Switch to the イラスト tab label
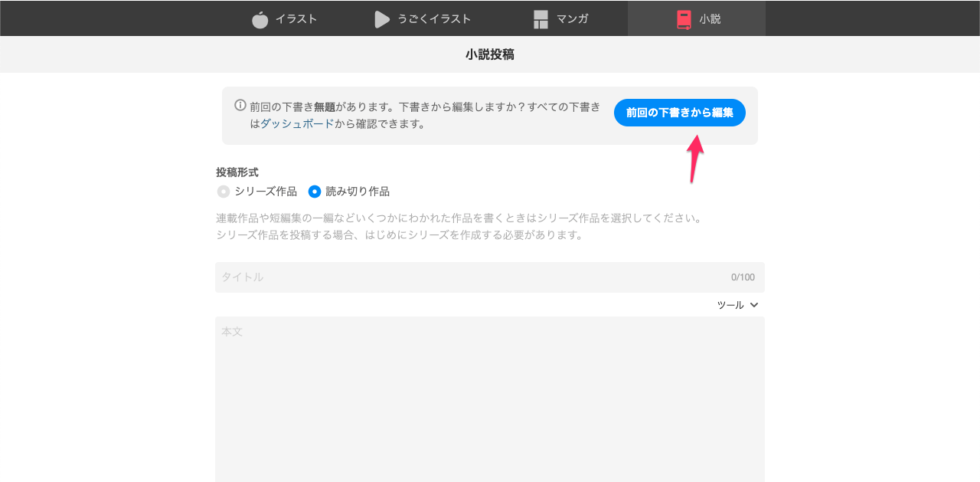The height and width of the screenshot is (482, 980). (x=296, y=19)
